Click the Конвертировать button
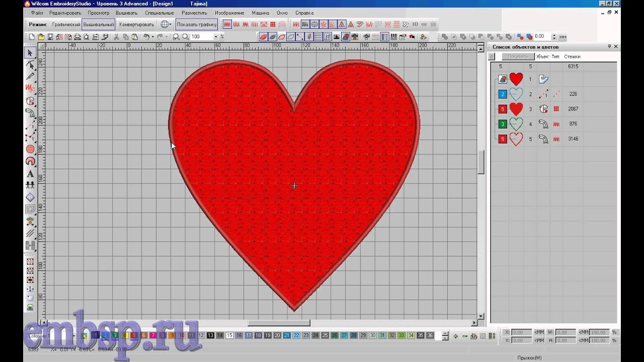This screenshot has height=362, width=644. point(136,24)
